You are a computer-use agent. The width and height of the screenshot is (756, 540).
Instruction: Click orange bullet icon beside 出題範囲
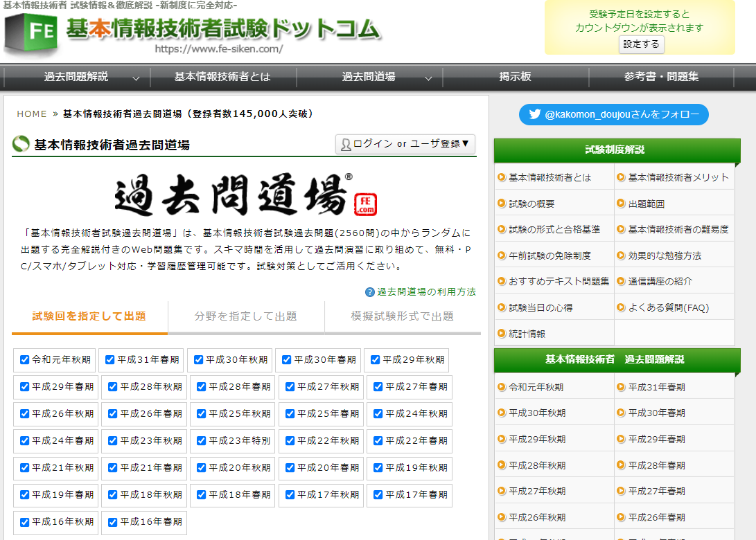coord(621,204)
